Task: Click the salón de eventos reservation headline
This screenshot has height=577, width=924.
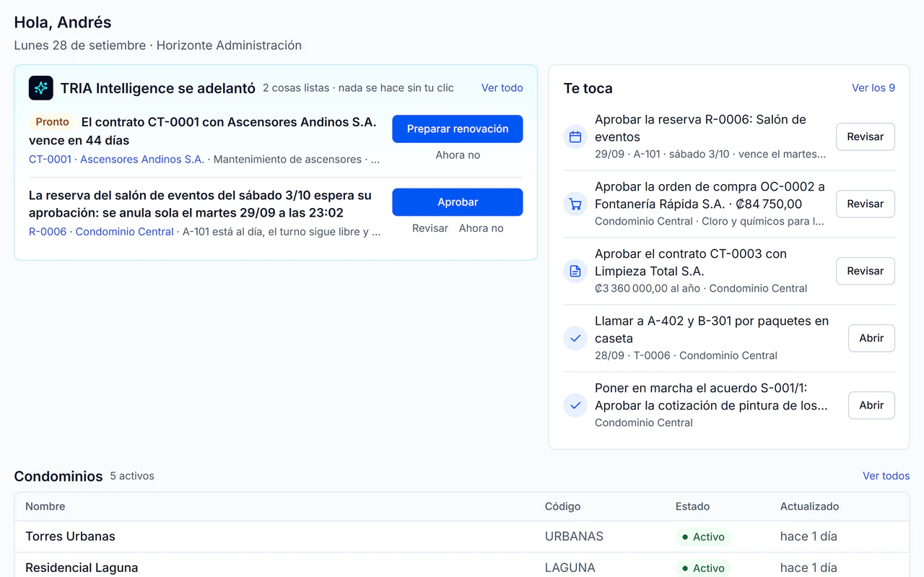Action: click(201, 204)
